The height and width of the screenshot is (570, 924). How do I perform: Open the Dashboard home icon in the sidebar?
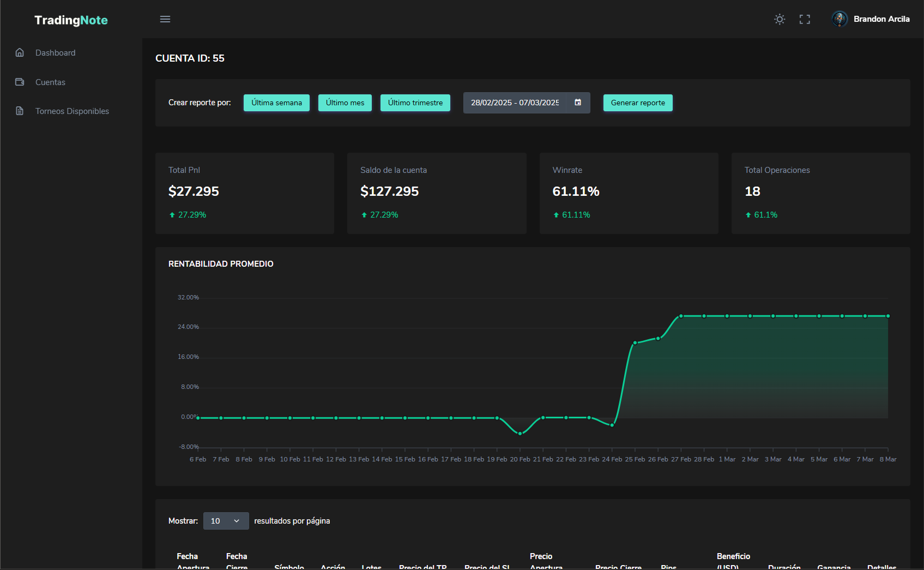tap(20, 52)
